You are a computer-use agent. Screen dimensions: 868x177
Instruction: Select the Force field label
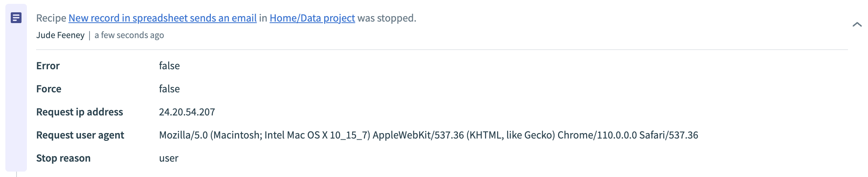pos(49,89)
